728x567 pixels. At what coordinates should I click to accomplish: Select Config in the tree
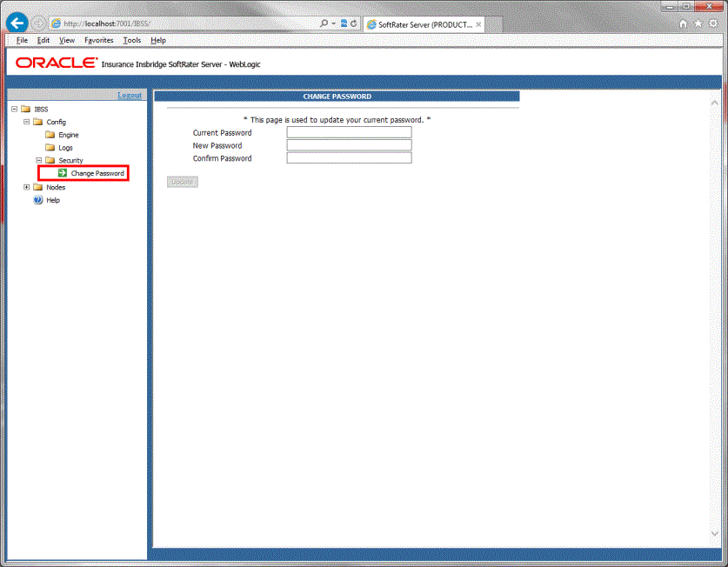click(57, 122)
